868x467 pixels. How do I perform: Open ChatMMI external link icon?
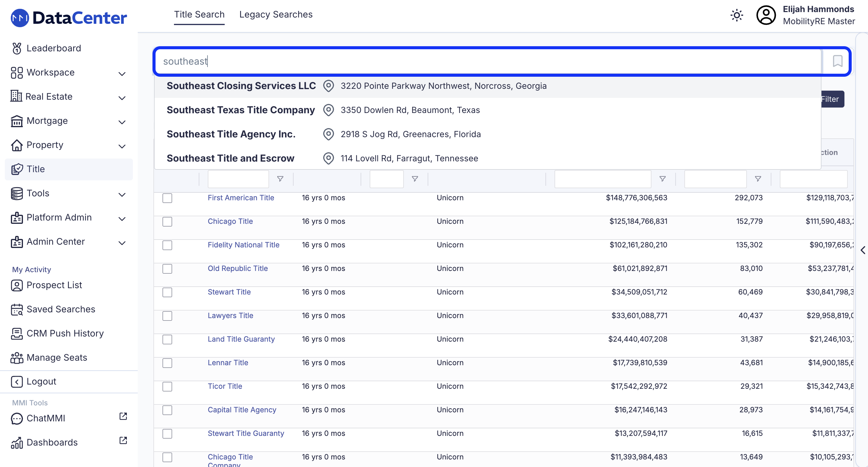point(123,416)
